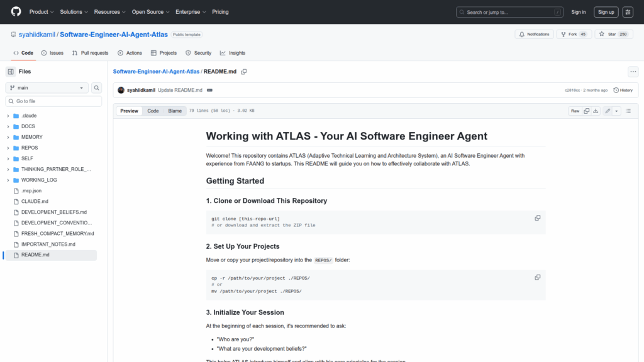Switch to Blame view

(x=174, y=111)
